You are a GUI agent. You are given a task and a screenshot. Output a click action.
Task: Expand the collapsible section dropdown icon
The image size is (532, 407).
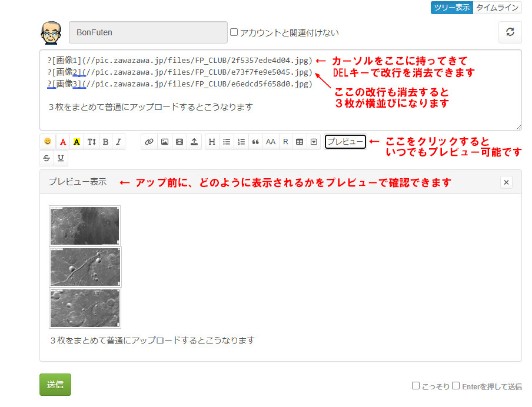(x=314, y=142)
